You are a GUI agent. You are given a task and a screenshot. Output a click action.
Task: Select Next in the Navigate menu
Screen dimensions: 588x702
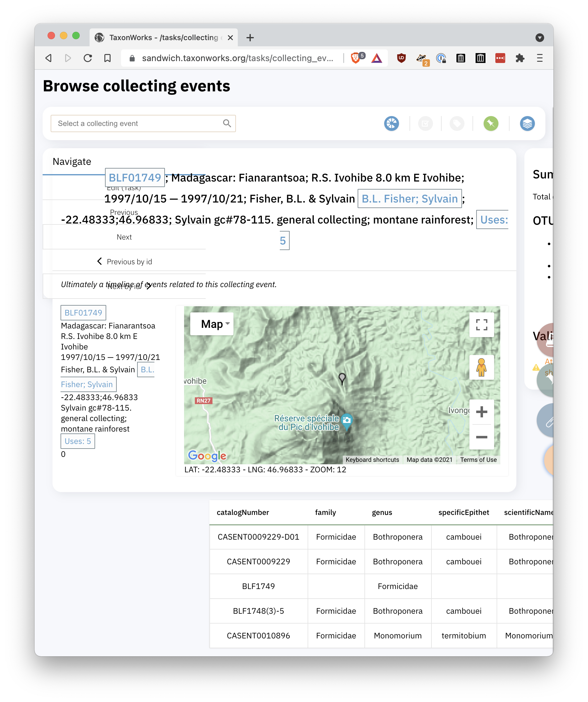[x=124, y=237]
